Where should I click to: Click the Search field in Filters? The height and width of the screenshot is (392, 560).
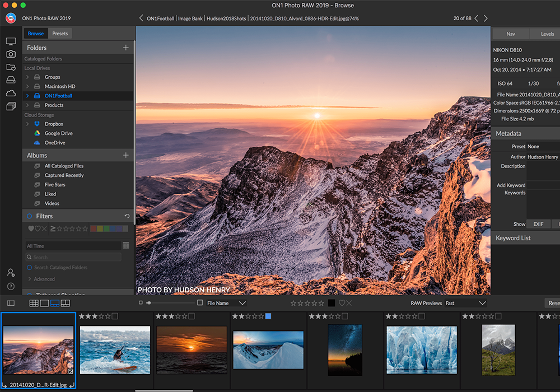tap(73, 257)
